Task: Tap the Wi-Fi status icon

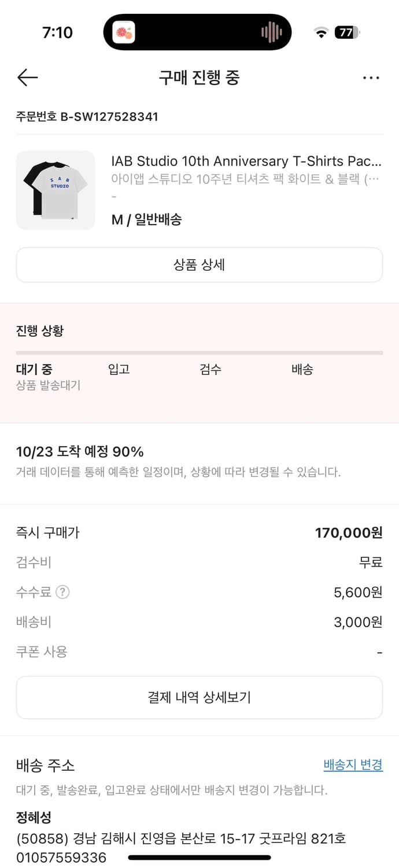Action: click(321, 32)
